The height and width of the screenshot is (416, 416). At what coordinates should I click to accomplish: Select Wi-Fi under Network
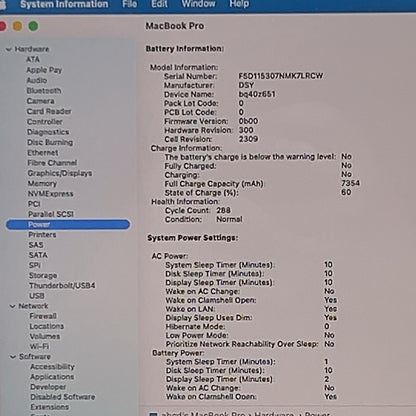(x=39, y=346)
